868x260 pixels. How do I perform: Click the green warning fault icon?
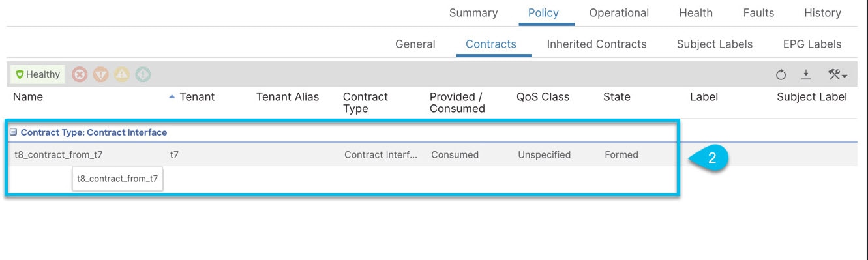pyautogui.click(x=143, y=74)
